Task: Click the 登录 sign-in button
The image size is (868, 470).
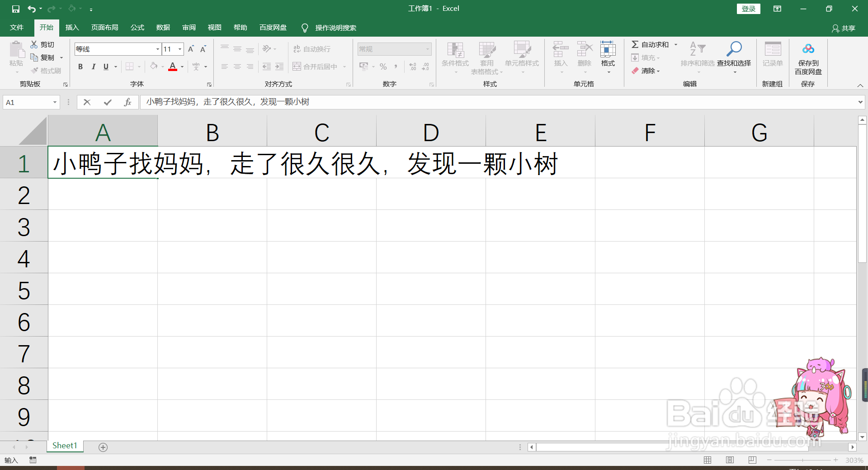Action: tap(748, 9)
